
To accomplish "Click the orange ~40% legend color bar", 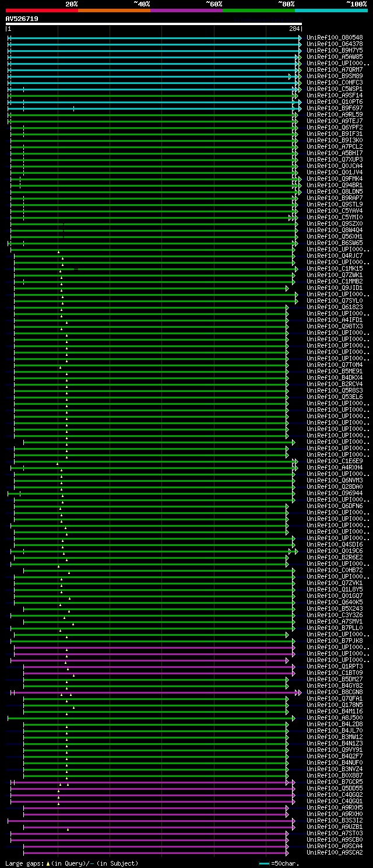I will tap(114, 10).
